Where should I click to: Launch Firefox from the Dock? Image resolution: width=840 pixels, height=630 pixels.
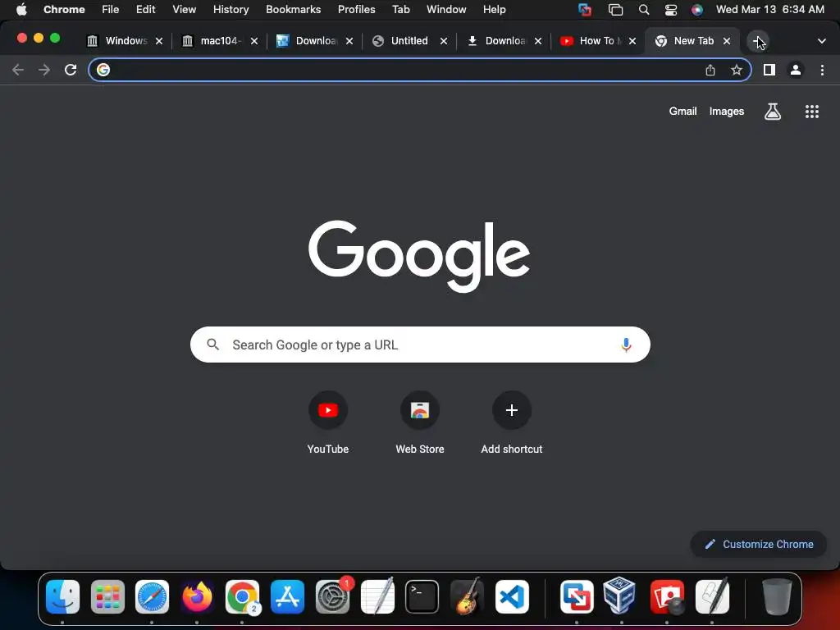197,597
